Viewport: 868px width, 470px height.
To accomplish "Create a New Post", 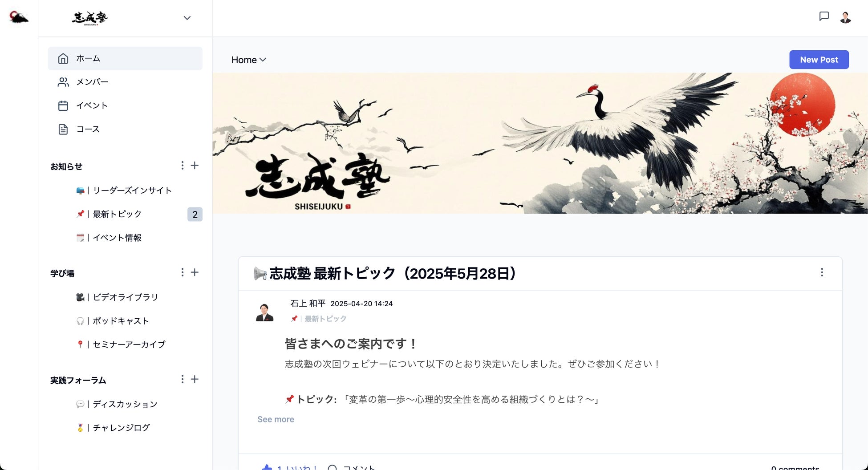I will [x=819, y=60].
